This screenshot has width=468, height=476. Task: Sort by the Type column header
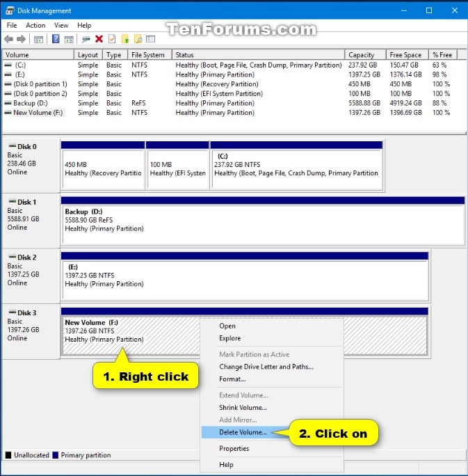coord(115,55)
